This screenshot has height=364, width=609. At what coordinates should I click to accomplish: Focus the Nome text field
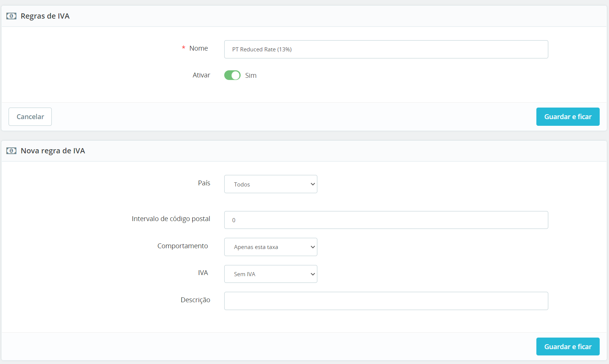[x=386, y=50]
